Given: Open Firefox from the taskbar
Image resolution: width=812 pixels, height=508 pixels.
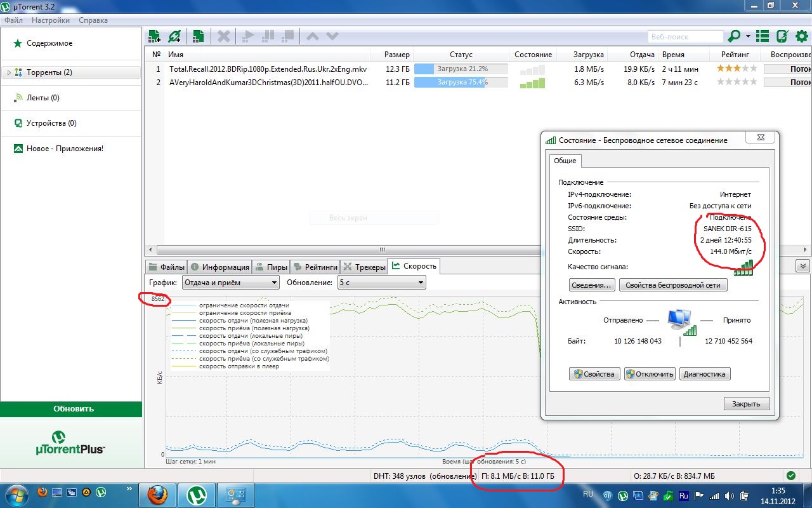Looking at the screenshot, I should [x=156, y=493].
